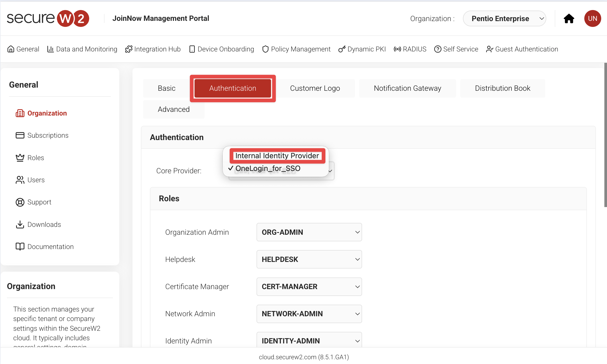Click the SecureW2 logo
The width and height of the screenshot is (607, 364).
point(48,18)
